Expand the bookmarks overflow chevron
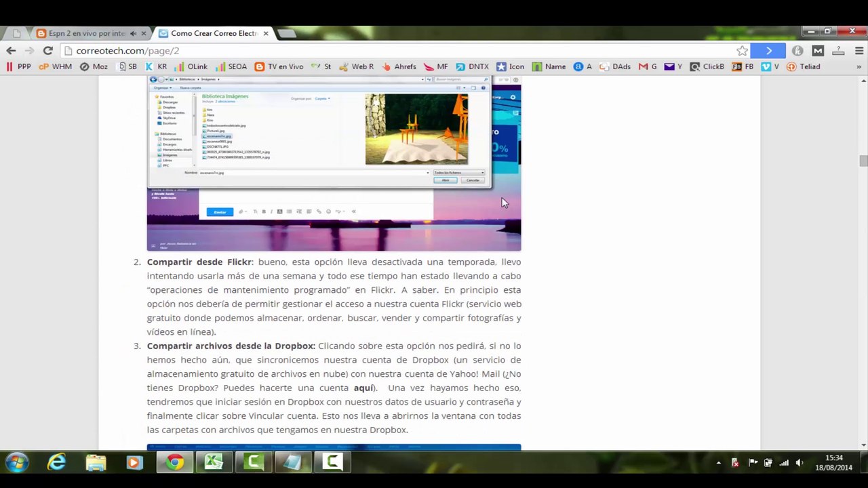This screenshot has height=488, width=868. click(x=859, y=66)
